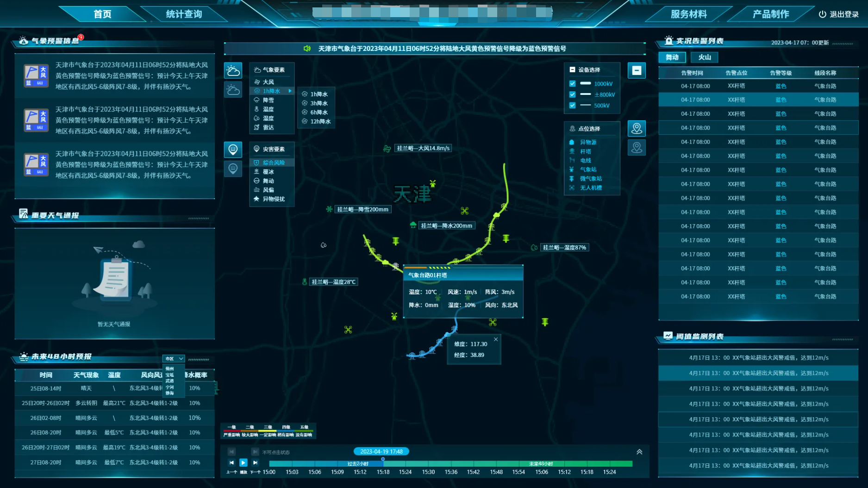Click the point selection location icon

pos(637,128)
